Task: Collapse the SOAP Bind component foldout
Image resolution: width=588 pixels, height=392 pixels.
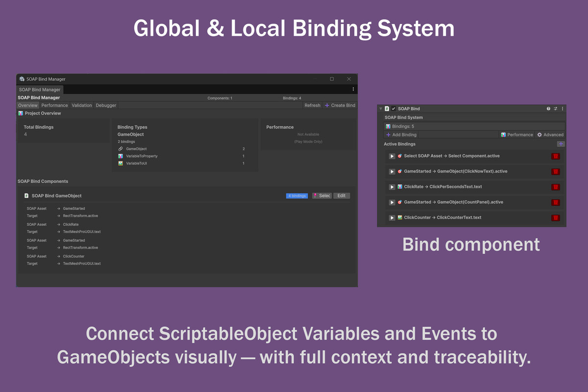Action: (x=381, y=109)
